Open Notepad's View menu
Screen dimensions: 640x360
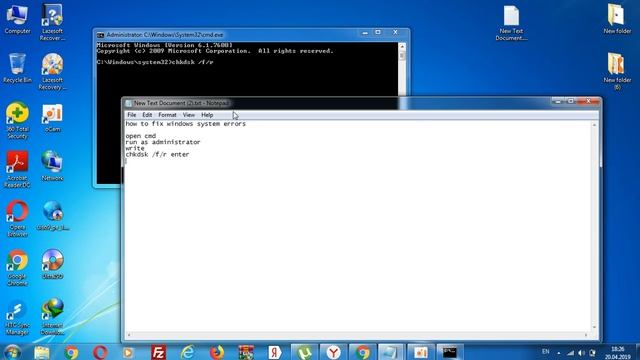pos(189,115)
